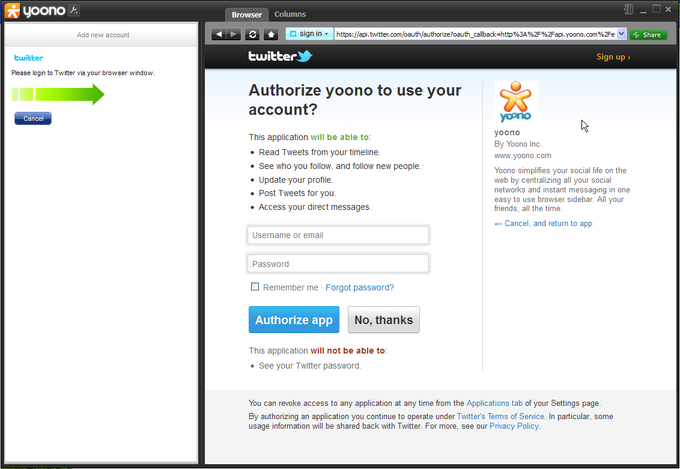This screenshot has width=680, height=469.
Task: Go back with browser back arrow
Action: 219,34
